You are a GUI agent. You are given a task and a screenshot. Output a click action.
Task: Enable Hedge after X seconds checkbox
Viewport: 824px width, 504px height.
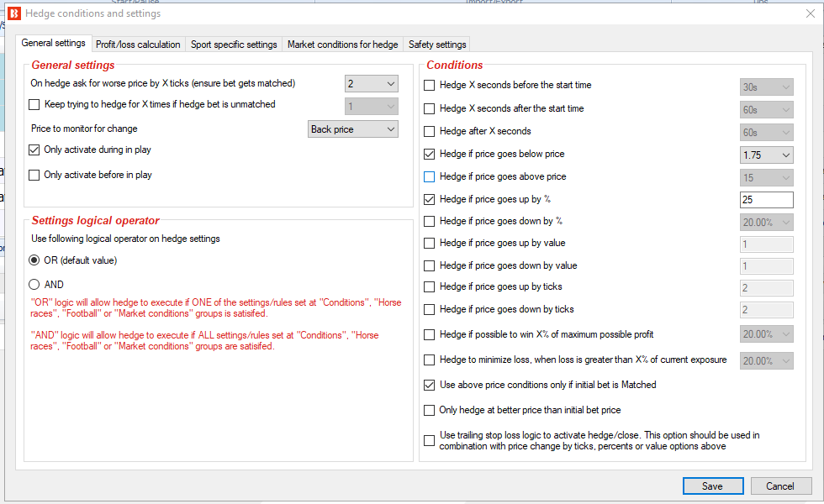click(430, 131)
